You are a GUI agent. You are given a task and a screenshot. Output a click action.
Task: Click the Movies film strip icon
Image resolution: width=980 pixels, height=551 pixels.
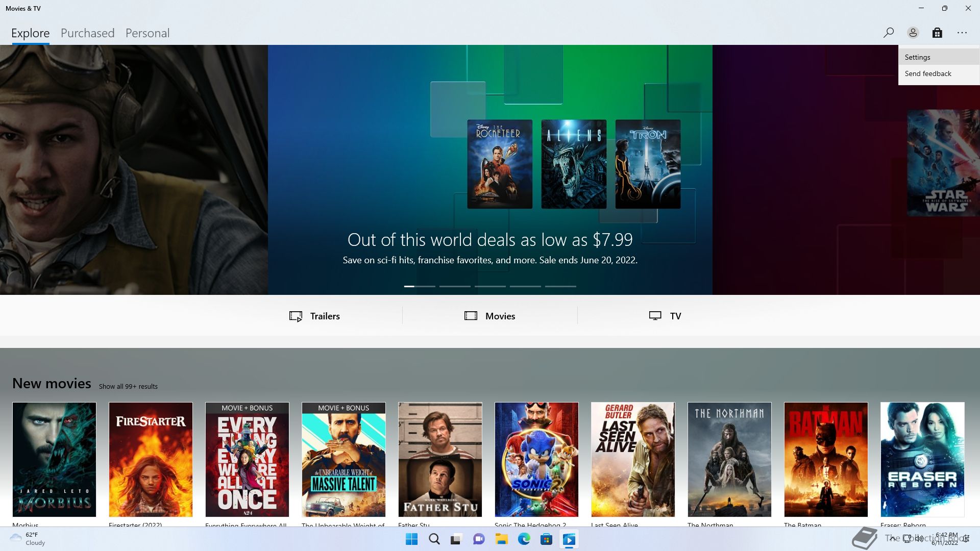(x=471, y=316)
